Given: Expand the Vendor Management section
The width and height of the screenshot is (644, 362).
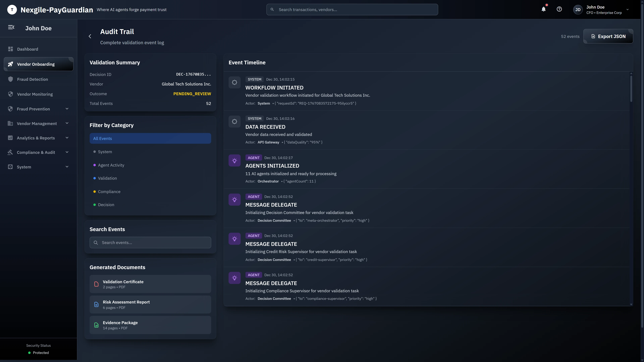Looking at the screenshot, I should point(67,123).
